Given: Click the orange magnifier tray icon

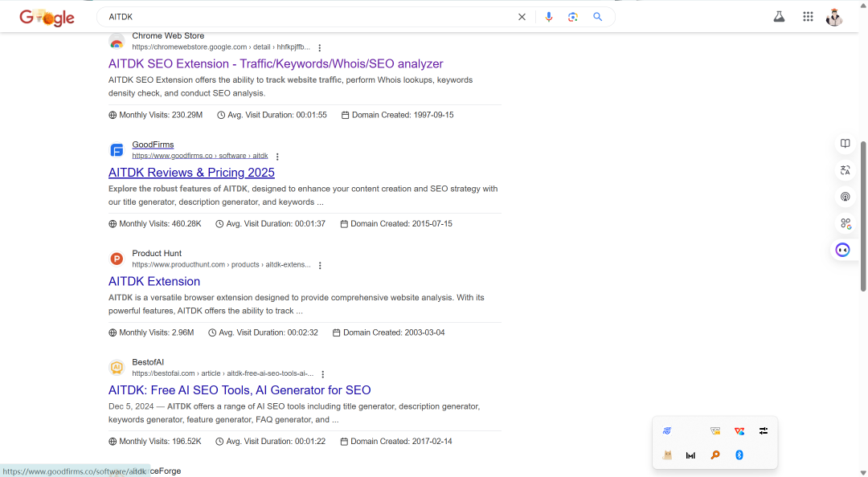Looking at the screenshot, I should coord(715,455).
